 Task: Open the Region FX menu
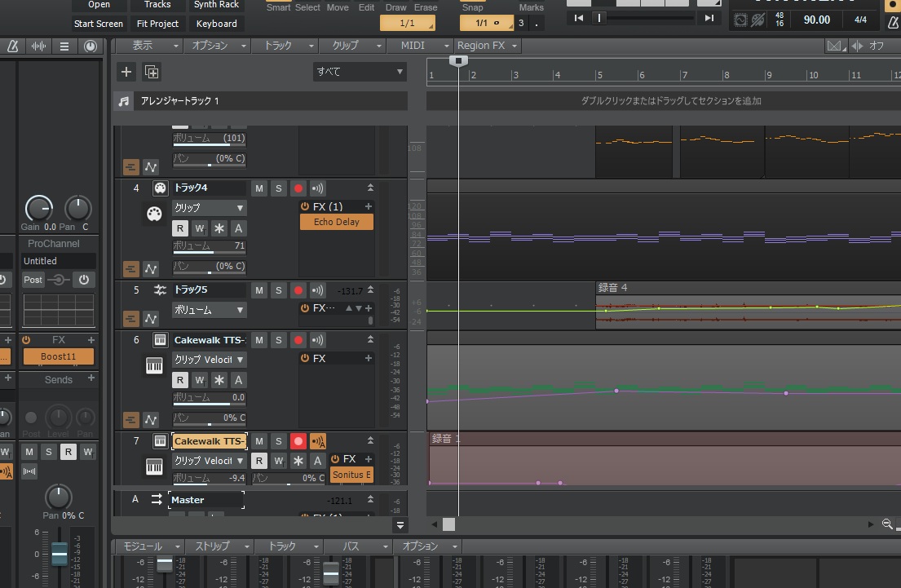(x=486, y=46)
